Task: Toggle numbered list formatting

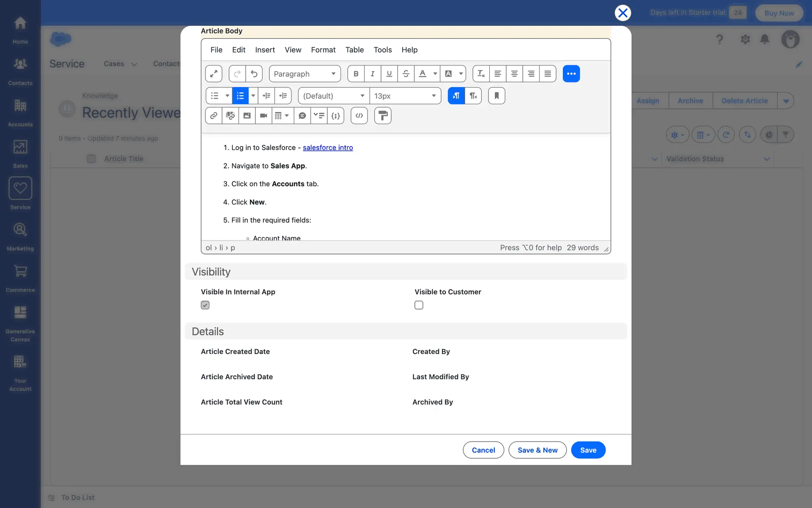Action: tap(240, 96)
